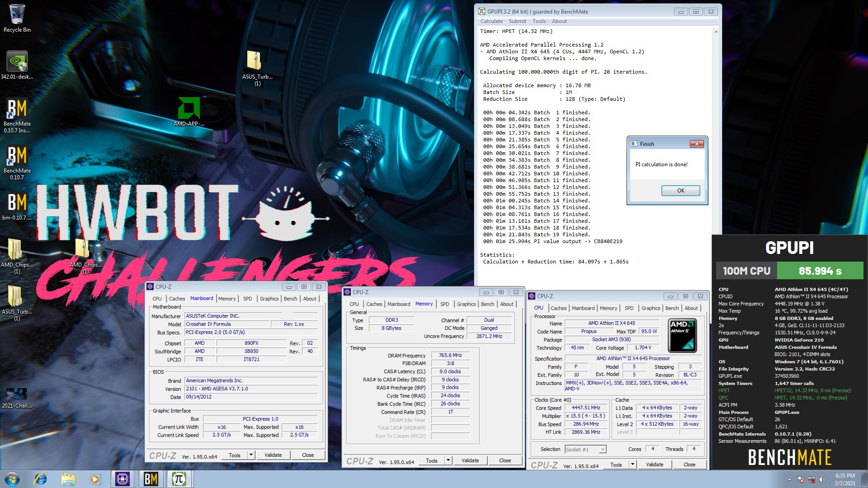Image resolution: width=868 pixels, height=488 pixels.
Task: Click Validate in Memory CPU-Z window
Action: [470, 460]
